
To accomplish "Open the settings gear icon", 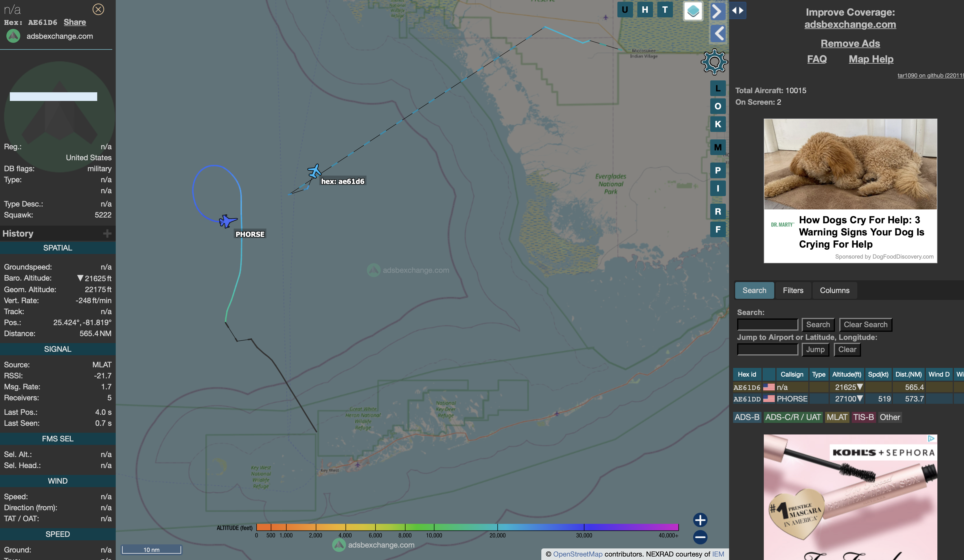I will coord(714,62).
